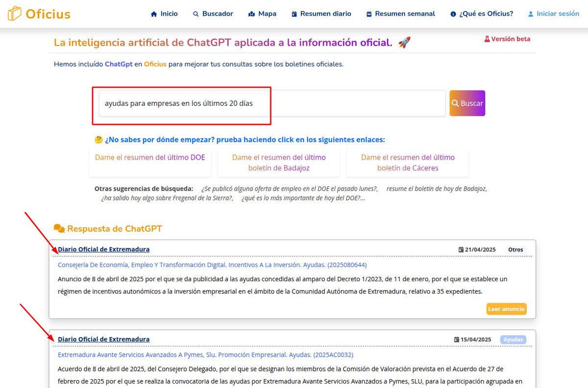Screen dimensions: 588x388
Task: Click the Oficius brand name
Action: [48, 14]
